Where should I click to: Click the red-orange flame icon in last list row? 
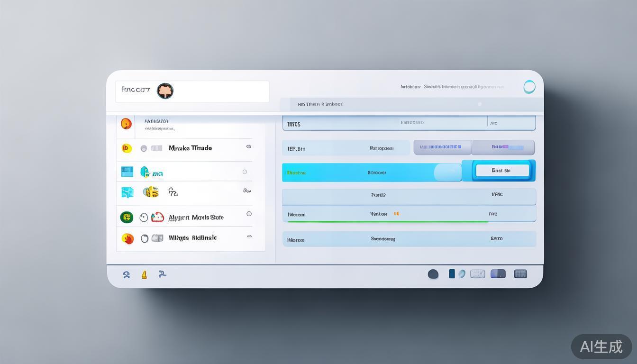point(127,238)
